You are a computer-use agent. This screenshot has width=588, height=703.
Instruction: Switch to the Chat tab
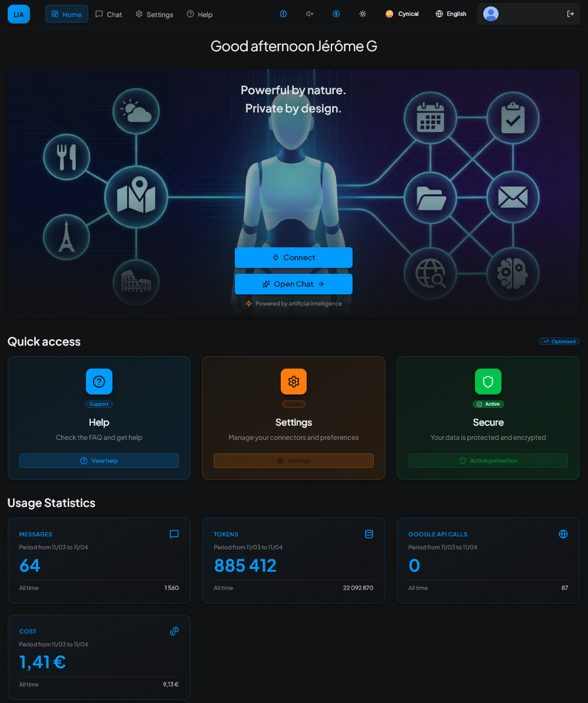click(108, 14)
